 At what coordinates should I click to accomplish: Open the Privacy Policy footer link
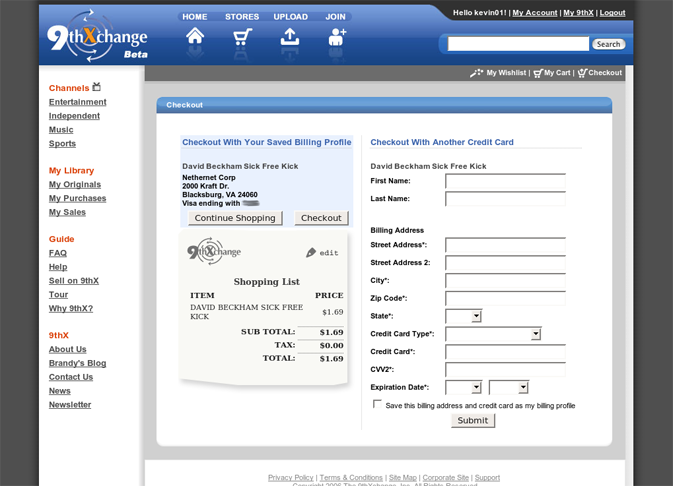291,477
